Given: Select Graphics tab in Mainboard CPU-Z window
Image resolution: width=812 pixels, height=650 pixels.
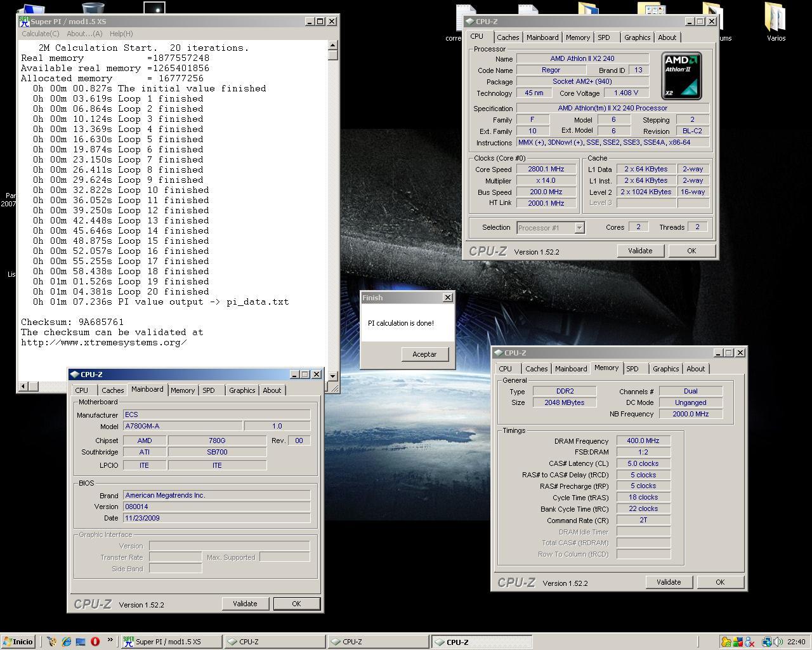Looking at the screenshot, I should [242, 390].
